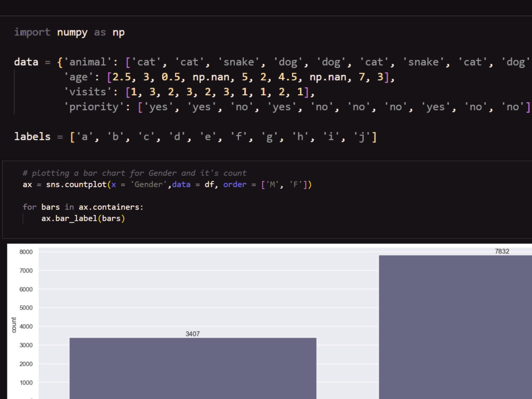This screenshot has width=532, height=399.
Task: Click the 'ax.containers' expression
Action: 109,207
